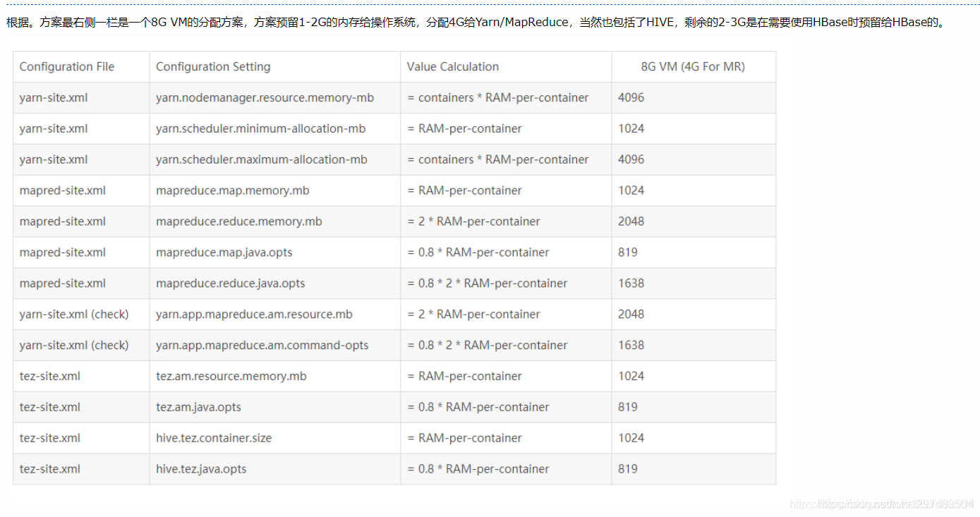Click "= RAM-per-container" in tez.am.resource.memory.mb row
The height and width of the screenshot is (517, 980).
click(464, 377)
